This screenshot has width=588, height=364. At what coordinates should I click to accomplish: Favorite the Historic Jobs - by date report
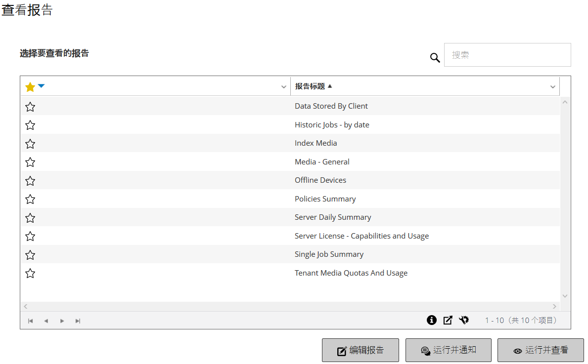(x=30, y=125)
